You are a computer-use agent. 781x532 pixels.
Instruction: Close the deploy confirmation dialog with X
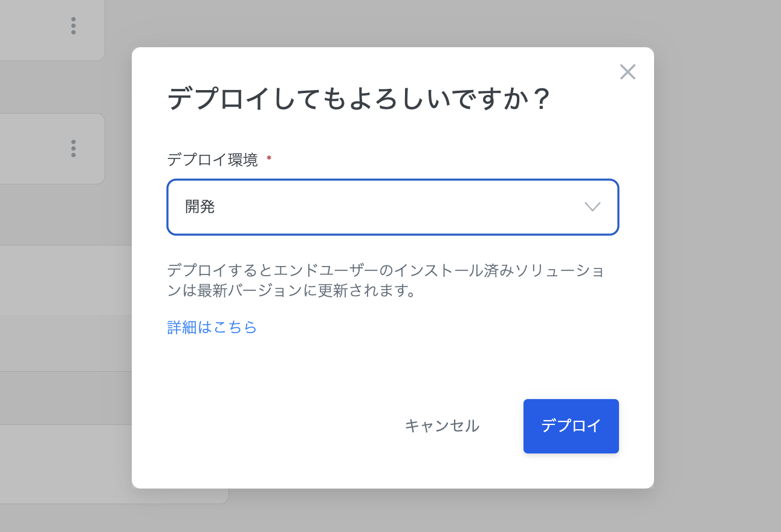point(627,72)
